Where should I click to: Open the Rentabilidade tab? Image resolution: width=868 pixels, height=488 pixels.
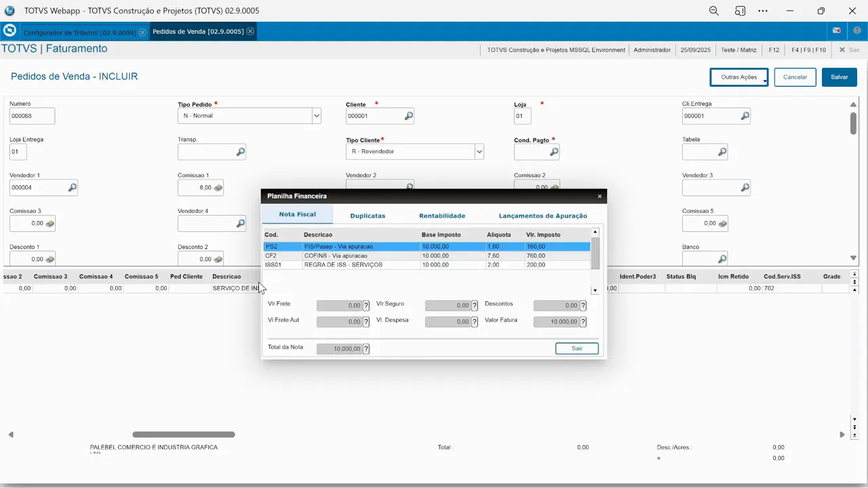point(442,216)
